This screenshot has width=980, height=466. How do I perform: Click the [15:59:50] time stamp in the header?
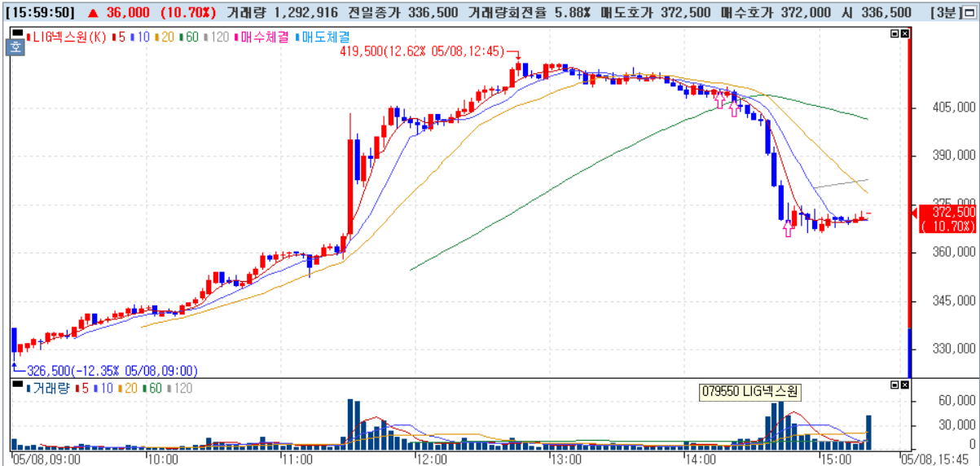tap(39, 13)
